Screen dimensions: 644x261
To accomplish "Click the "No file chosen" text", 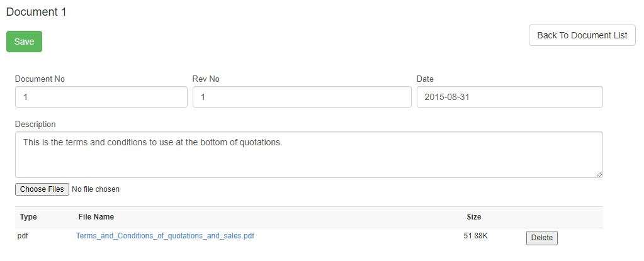I will [96, 189].
